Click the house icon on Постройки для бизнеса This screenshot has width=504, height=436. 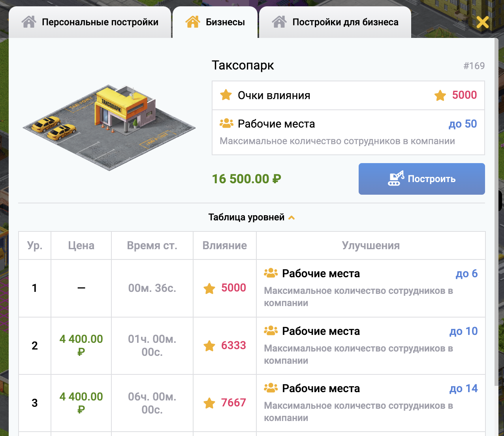click(279, 22)
